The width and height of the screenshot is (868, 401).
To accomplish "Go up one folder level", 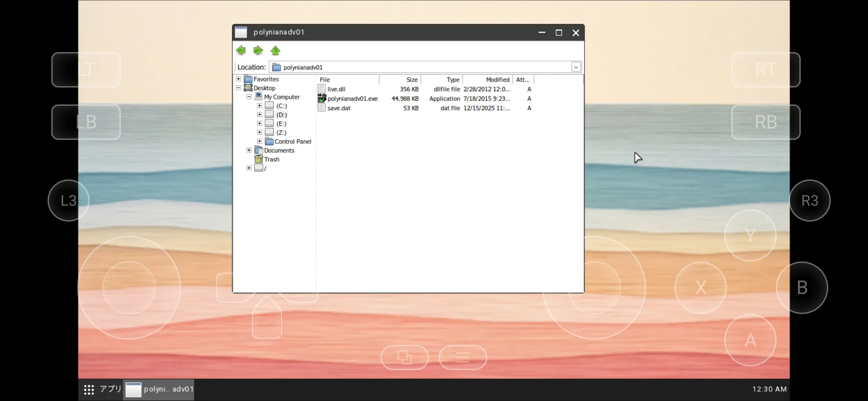I will pos(275,50).
